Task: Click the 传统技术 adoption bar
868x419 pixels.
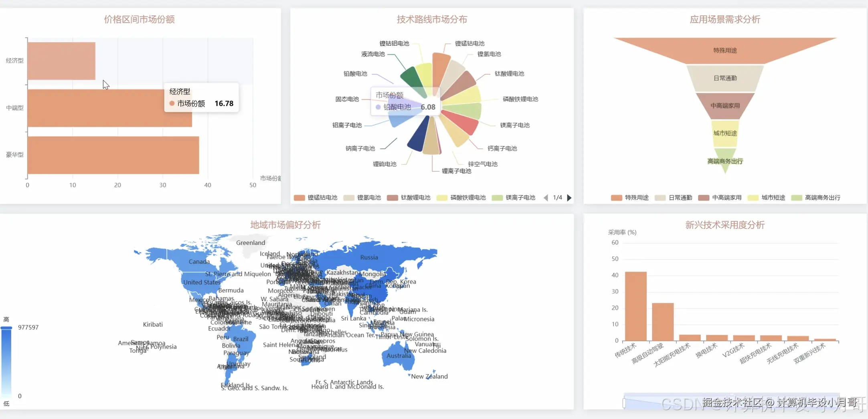Action: pyautogui.click(x=635, y=306)
